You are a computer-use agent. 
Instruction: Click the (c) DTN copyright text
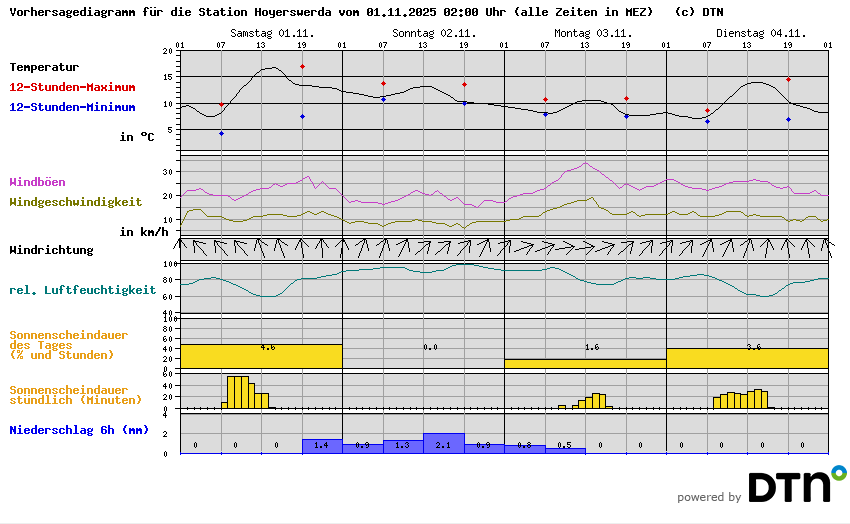(x=699, y=12)
